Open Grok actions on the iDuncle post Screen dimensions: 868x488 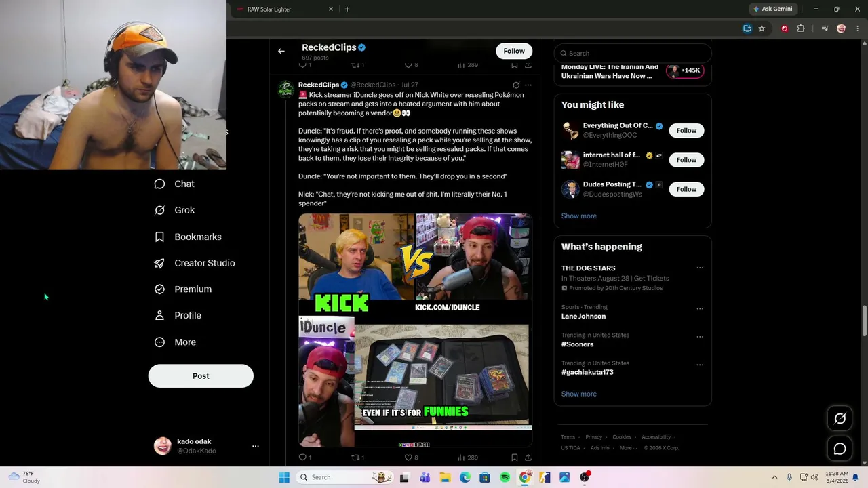516,85
